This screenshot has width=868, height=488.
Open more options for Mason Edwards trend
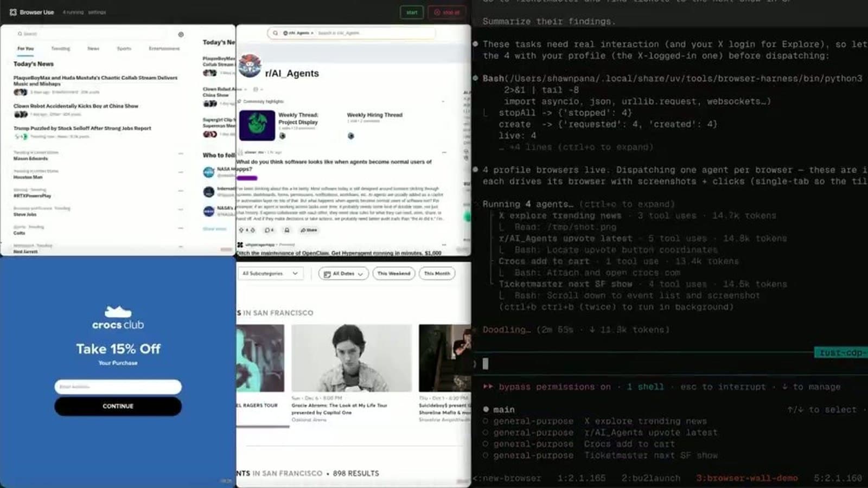181,153
